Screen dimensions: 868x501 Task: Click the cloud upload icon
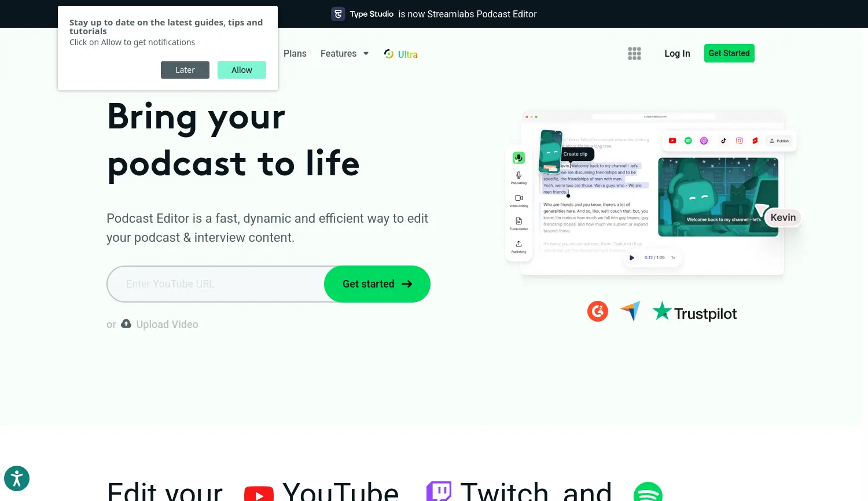point(126,324)
